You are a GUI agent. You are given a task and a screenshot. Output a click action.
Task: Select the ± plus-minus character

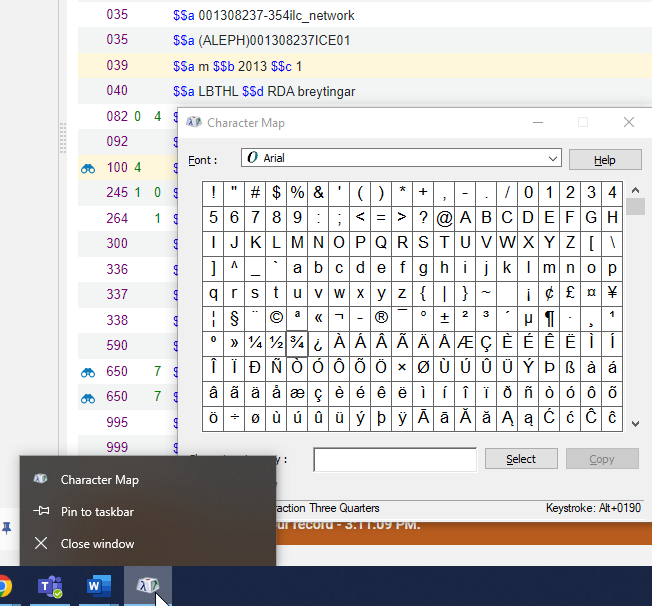[x=444, y=318]
